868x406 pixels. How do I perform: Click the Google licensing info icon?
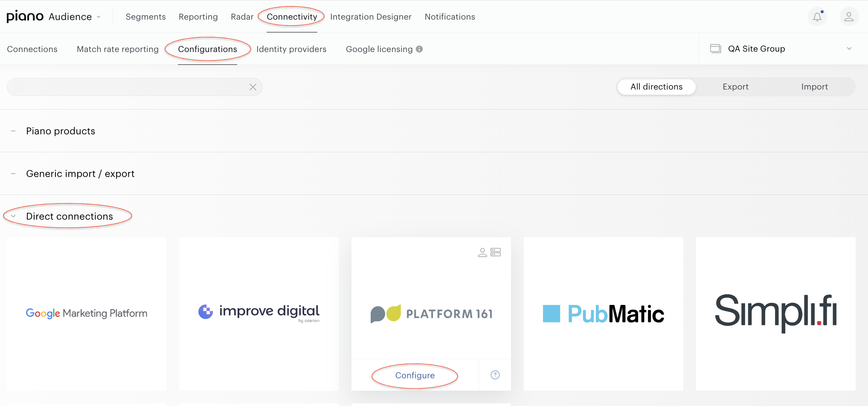[x=419, y=49]
